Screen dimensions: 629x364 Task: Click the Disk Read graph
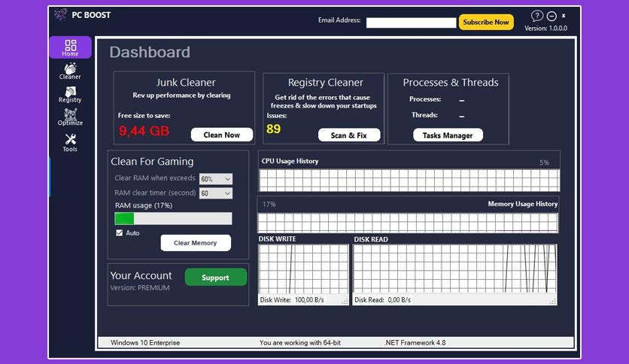coord(454,269)
